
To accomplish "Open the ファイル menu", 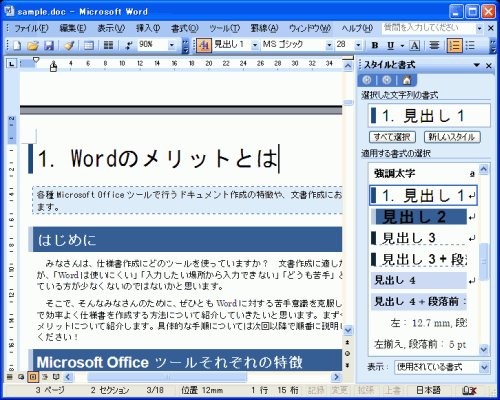I will click(31, 29).
